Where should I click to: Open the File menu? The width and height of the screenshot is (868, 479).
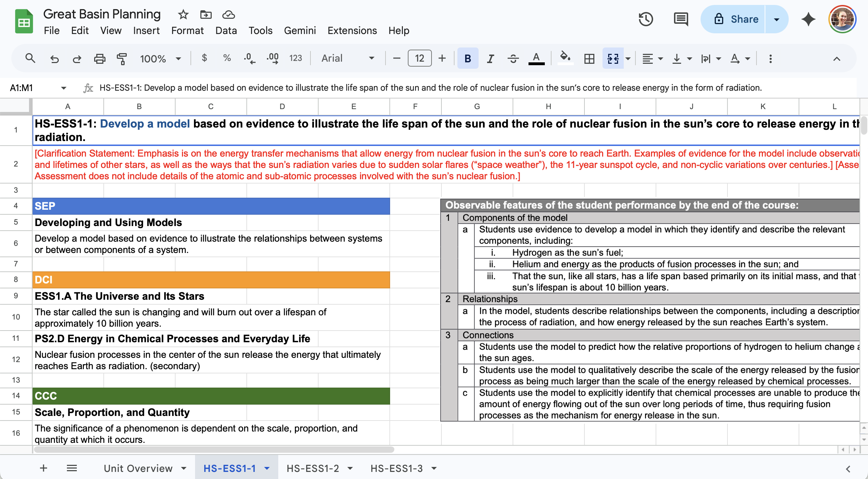(x=52, y=30)
